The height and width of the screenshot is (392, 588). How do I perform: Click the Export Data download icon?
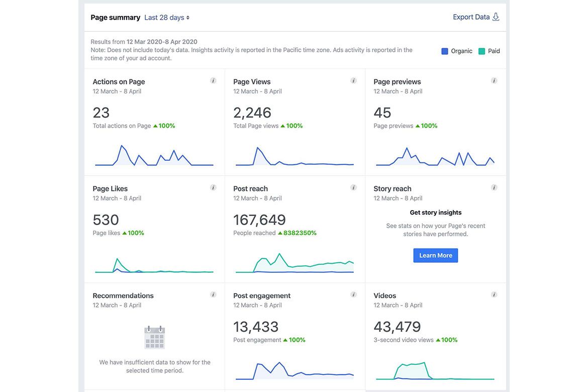tap(496, 17)
